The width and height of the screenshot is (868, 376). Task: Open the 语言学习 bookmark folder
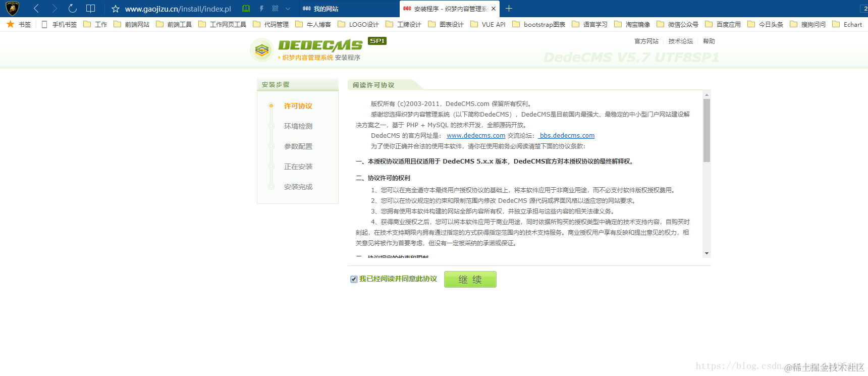click(x=590, y=24)
